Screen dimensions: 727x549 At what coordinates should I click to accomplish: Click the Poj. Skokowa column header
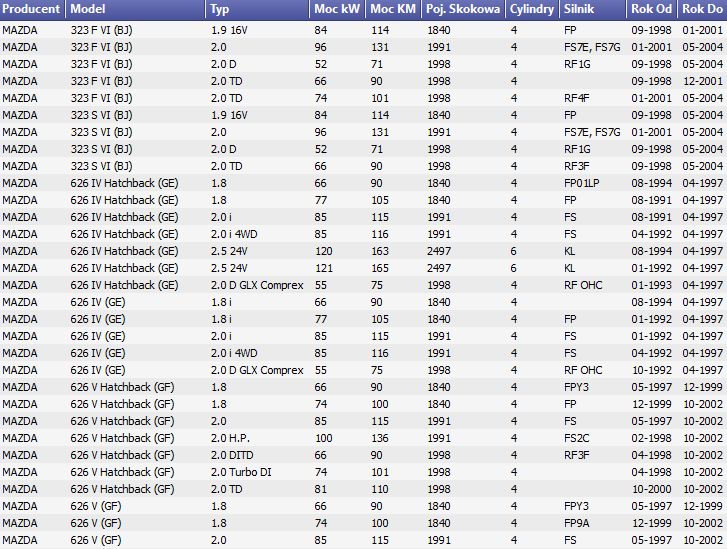[x=463, y=9]
